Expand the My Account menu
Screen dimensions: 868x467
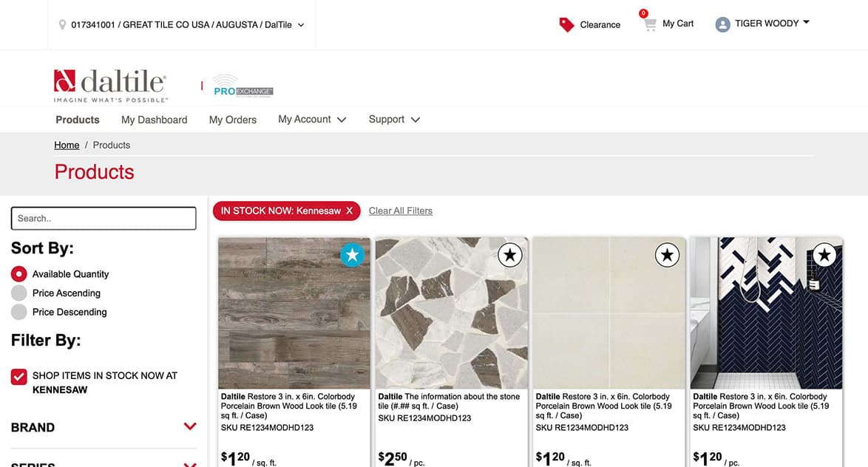(312, 120)
